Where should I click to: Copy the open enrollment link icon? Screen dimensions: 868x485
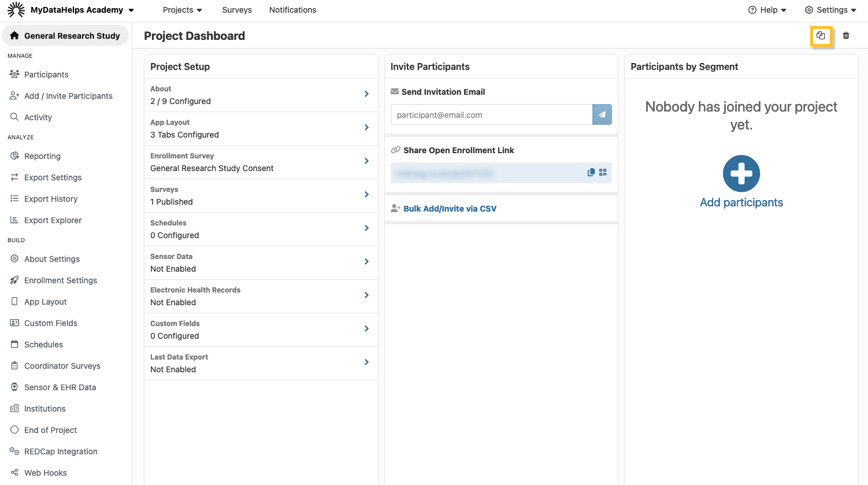591,172
